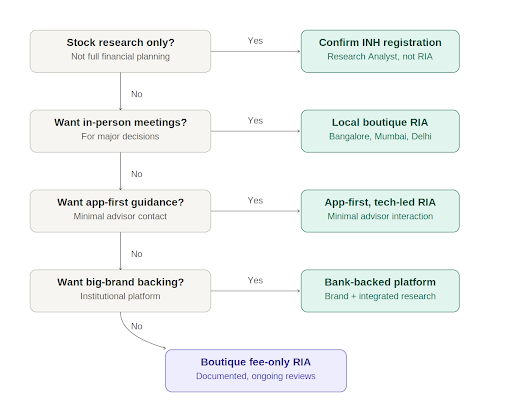Select the 'Want big-brand backing?' node

(x=120, y=291)
